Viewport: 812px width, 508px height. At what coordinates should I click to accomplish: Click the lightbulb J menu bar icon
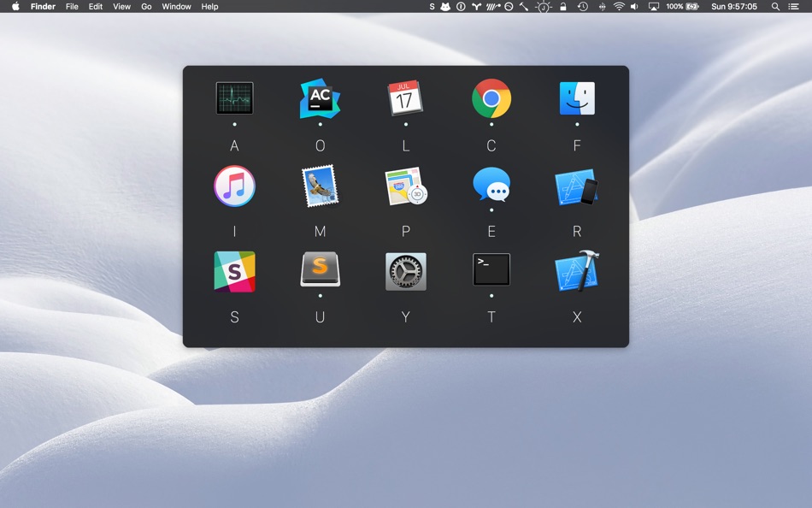tap(544, 6)
